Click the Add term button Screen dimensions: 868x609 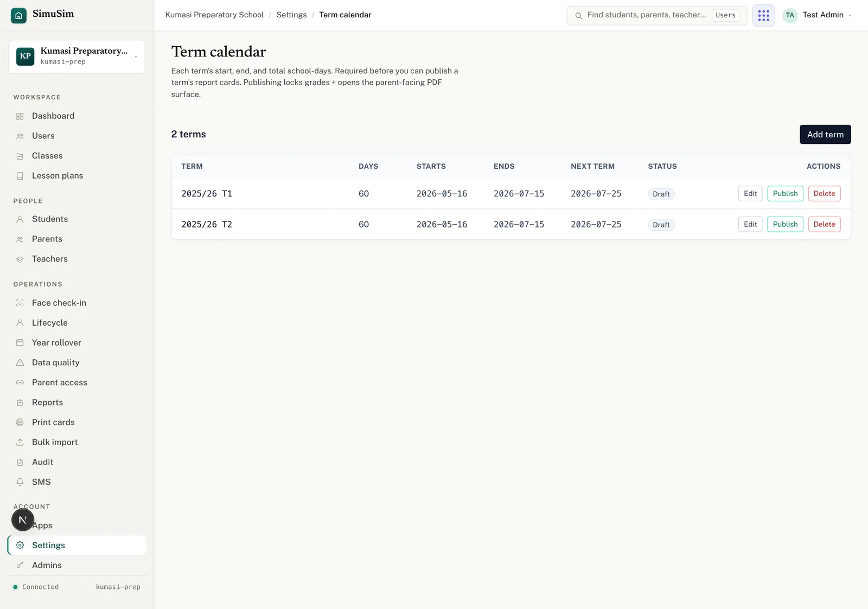tap(825, 135)
